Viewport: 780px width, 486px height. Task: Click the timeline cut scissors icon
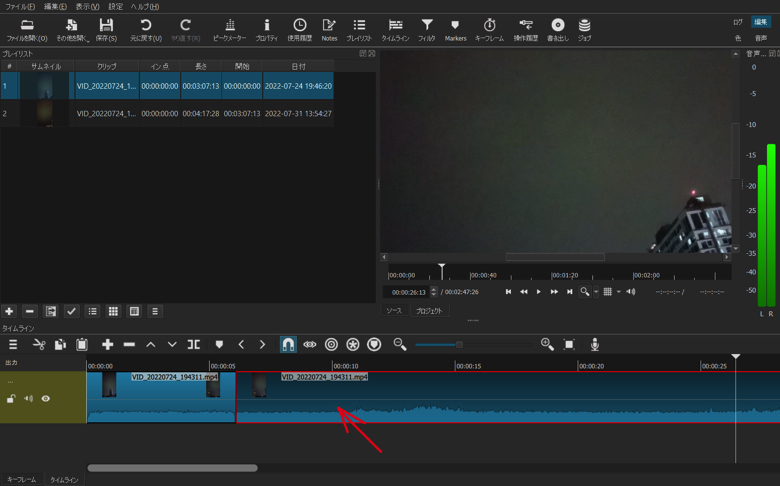pyautogui.click(x=39, y=344)
